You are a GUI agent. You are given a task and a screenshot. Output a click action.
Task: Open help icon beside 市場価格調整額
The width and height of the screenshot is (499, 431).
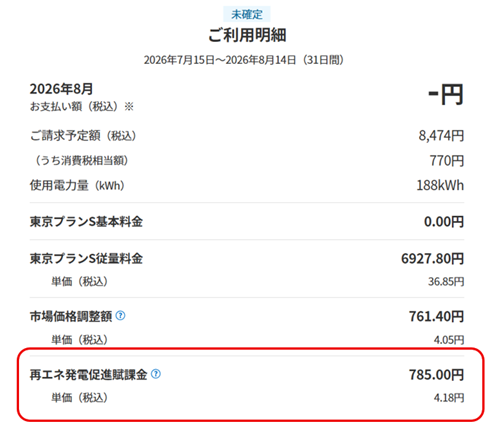point(120,315)
